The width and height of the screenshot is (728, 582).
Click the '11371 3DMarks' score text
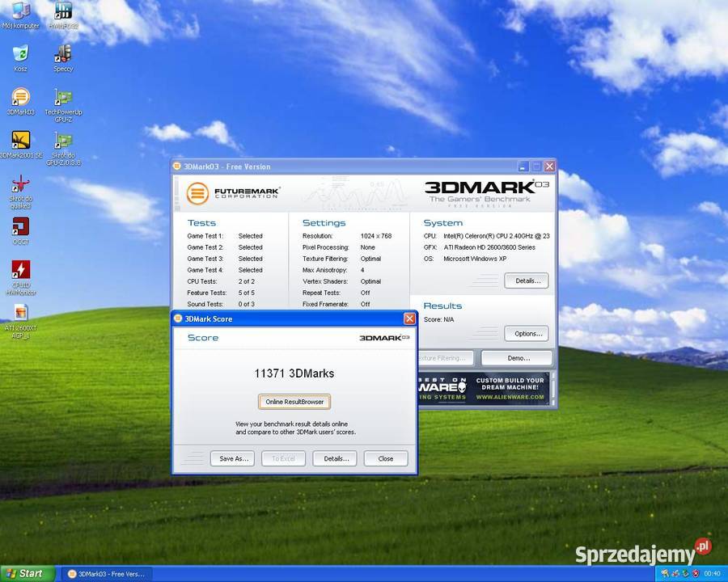(x=294, y=373)
